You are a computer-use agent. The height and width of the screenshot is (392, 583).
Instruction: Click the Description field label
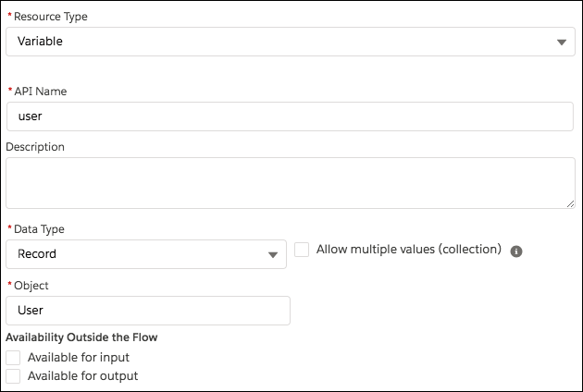tap(35, 147)
